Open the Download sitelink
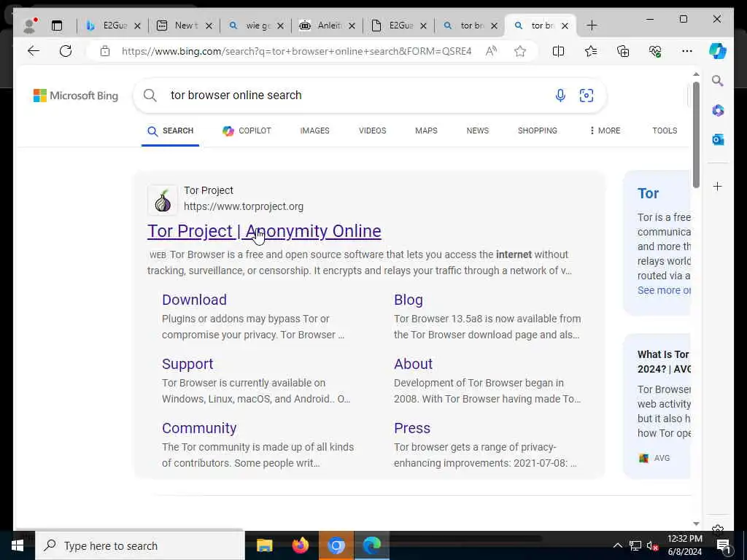 (x=194, y=300)
